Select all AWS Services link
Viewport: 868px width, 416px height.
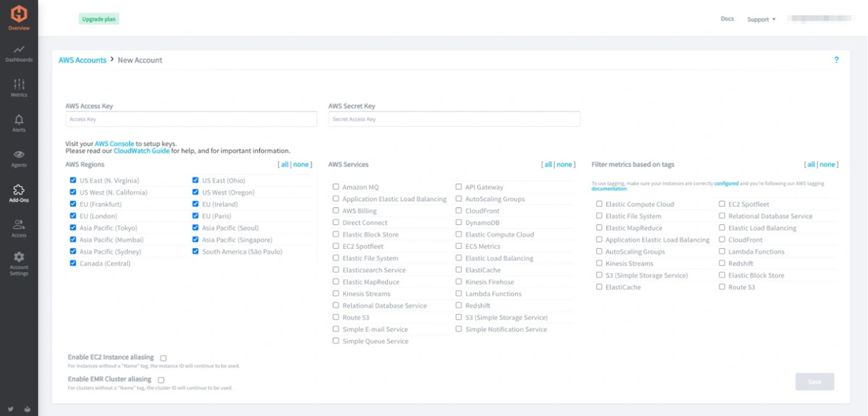pyautogui.click(x=548, y=165)
